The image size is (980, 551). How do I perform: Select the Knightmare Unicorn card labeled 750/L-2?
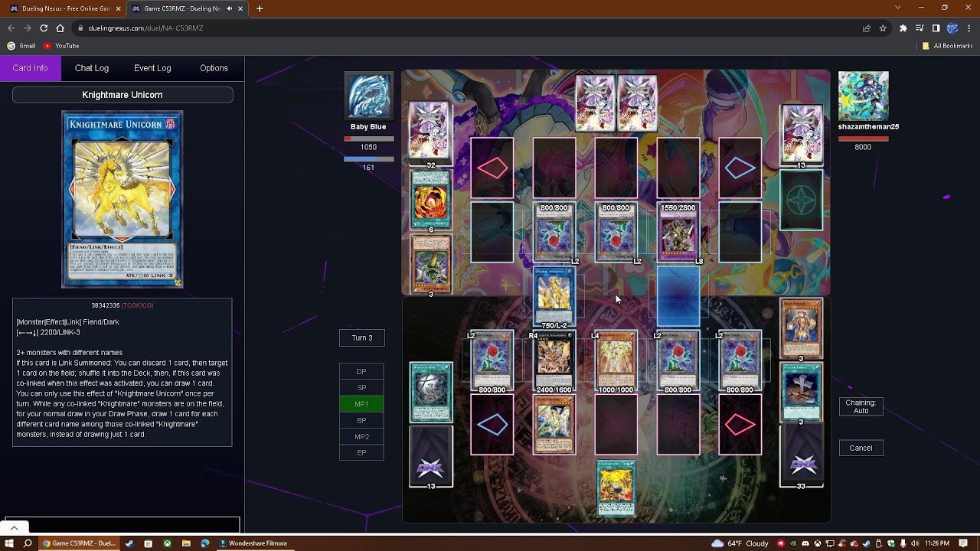point(554,297)
